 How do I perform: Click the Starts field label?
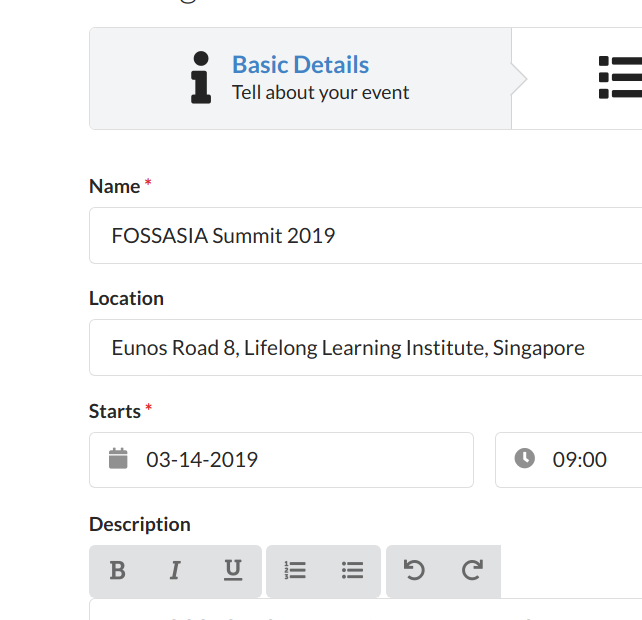click(x=114, y=411)
